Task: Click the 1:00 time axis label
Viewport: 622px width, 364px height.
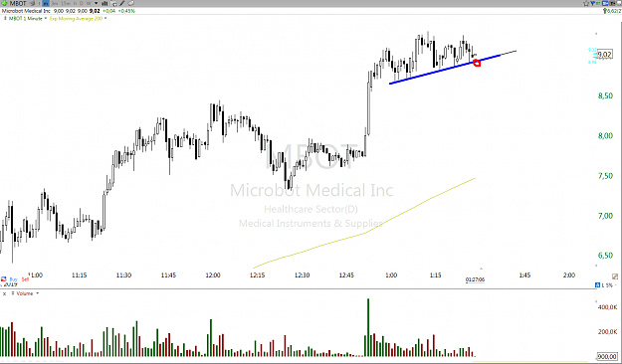Action: pos(391,275)
